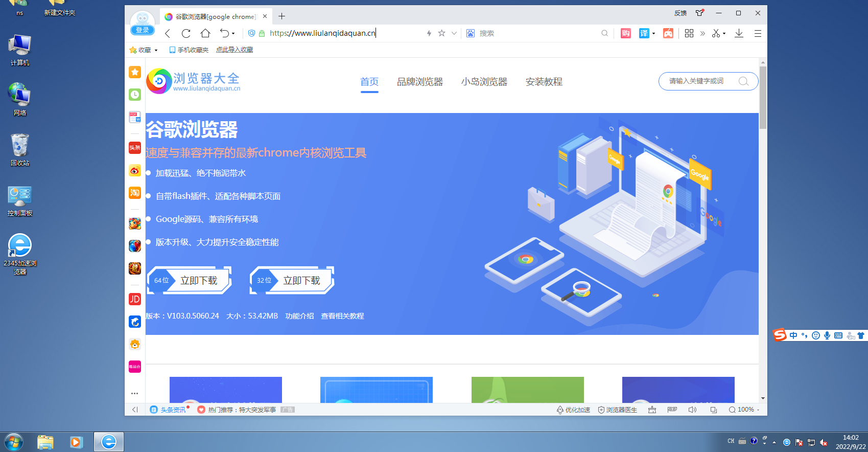The width and height of the screenshot is (868, 452).
Task: Bookmark this page with the star icon
Action: (x=442, y=33)
